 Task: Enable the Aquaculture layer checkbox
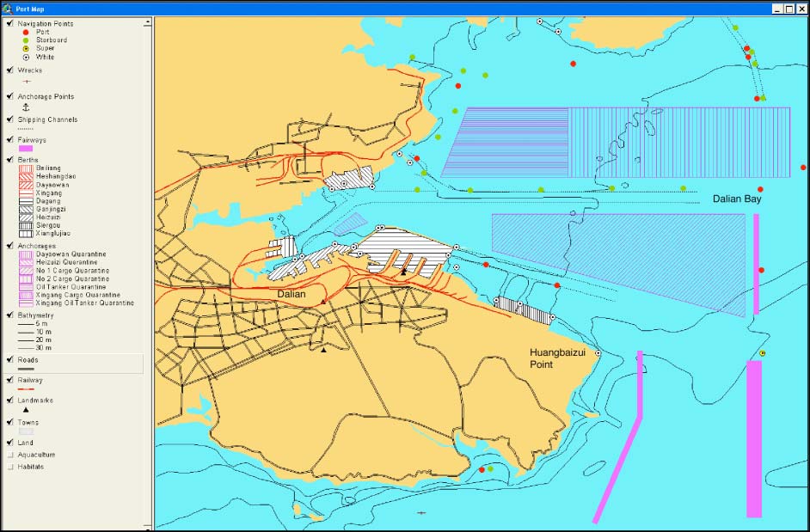click(x=9, y=455)
